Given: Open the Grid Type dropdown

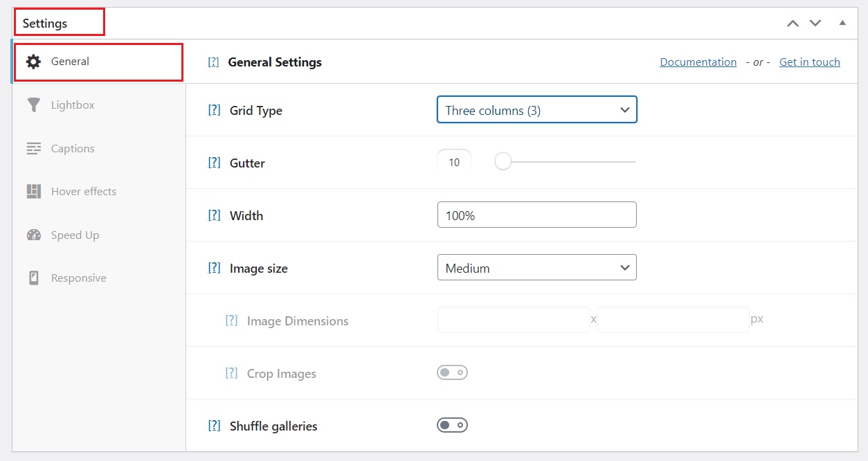Looking at the screenshot, I should coord(536,110).
